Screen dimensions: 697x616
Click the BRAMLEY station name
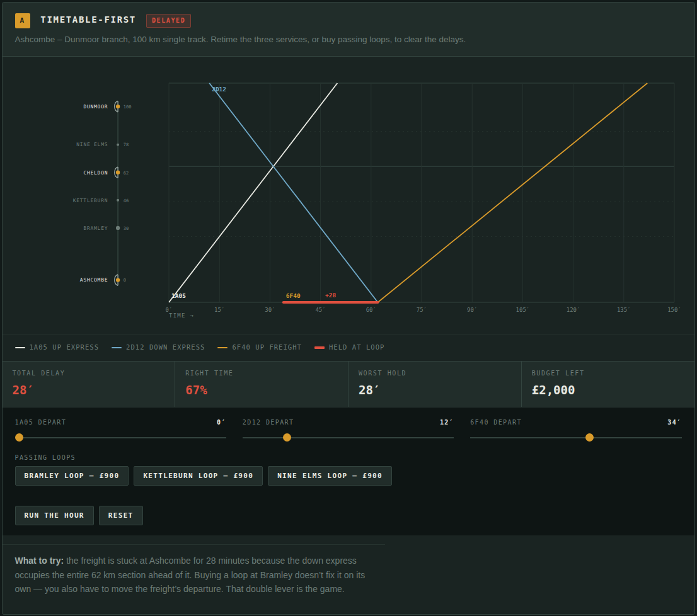tap(96, 228)
